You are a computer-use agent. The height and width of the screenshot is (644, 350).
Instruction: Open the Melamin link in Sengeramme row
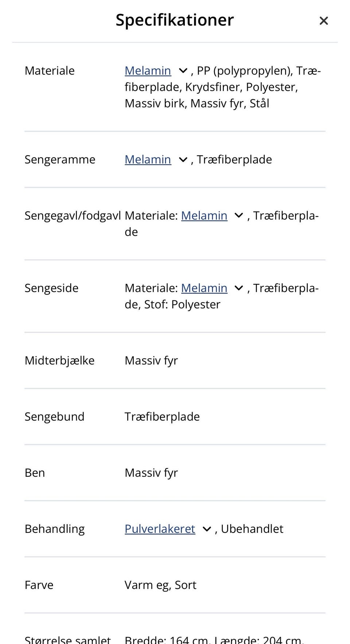point(148,159)
